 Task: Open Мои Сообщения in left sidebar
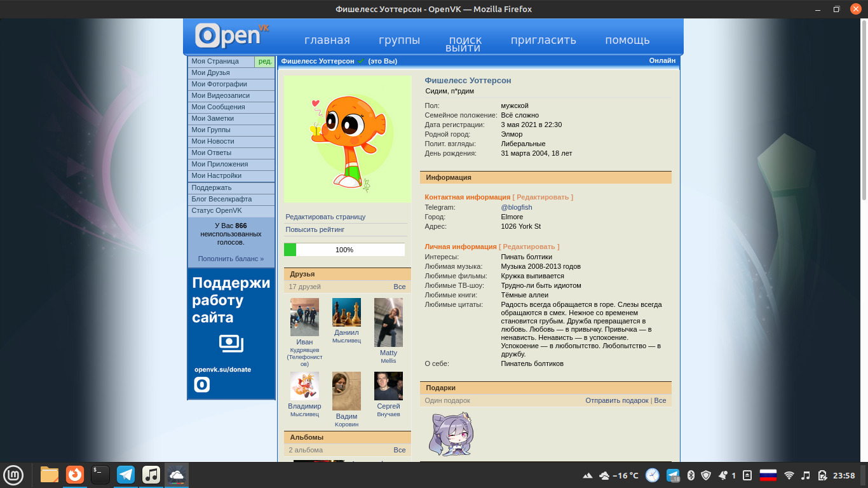(218, 107)
